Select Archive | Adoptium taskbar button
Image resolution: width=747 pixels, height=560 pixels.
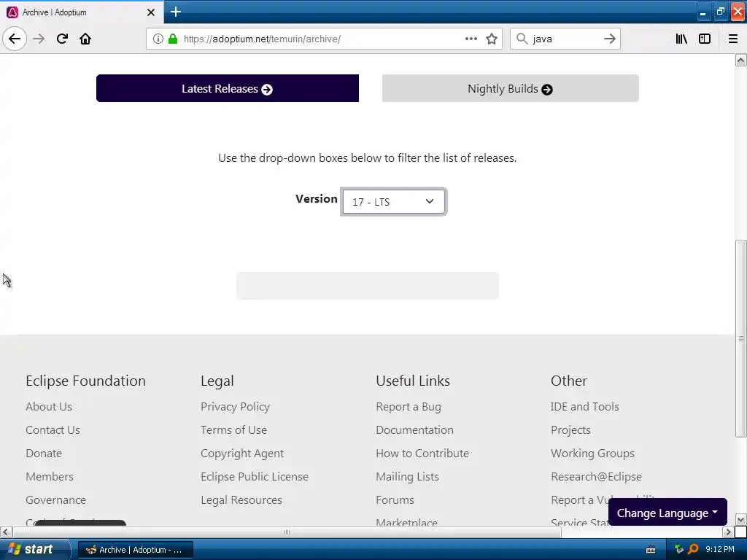coord(135,550)
